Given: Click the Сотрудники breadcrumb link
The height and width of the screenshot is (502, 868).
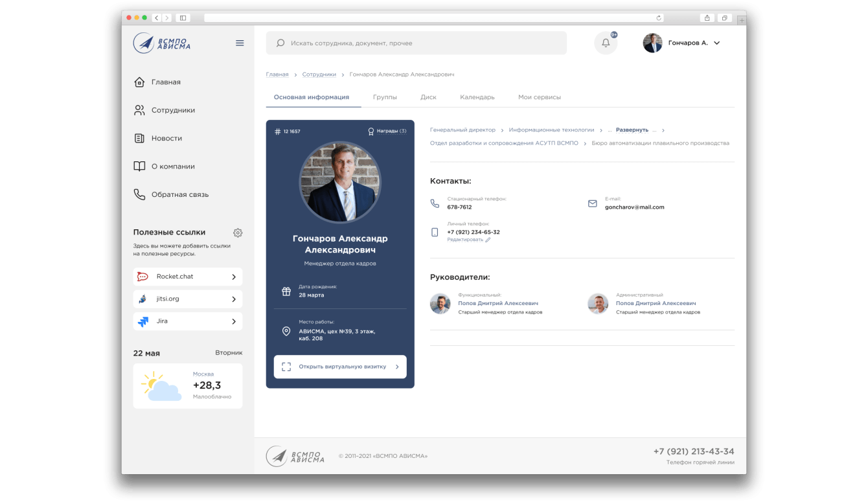Looking at the screenshot, I should [319, 74].
